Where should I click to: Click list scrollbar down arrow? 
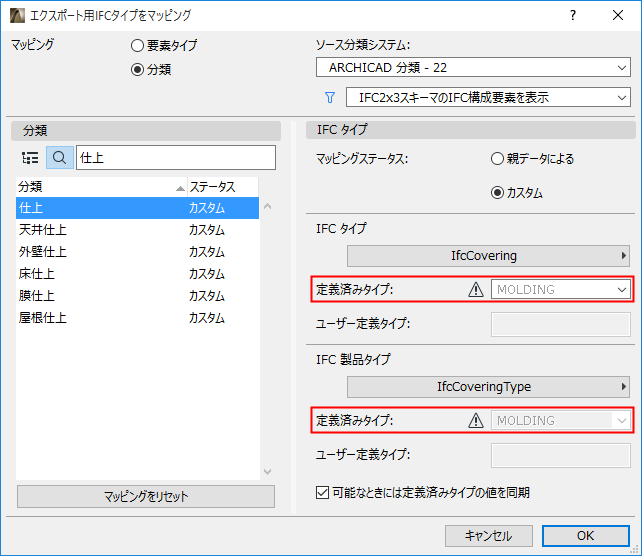click(267, 472)
